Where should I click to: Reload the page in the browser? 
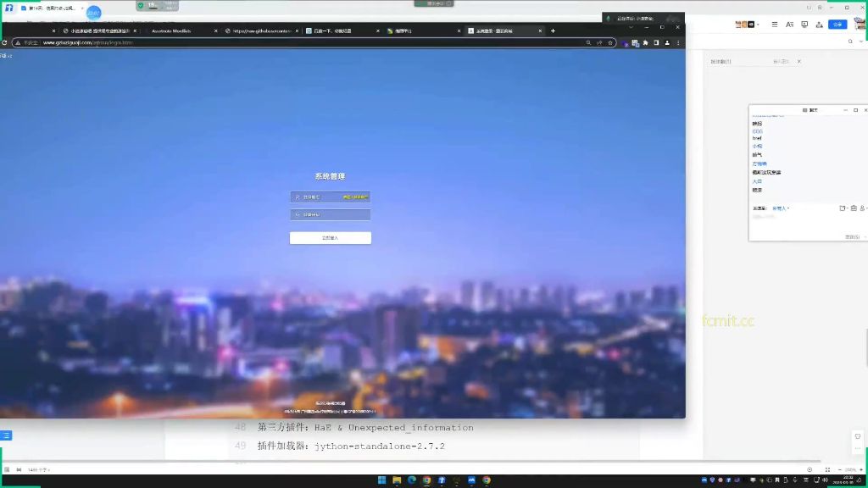(x=4, y=42)
